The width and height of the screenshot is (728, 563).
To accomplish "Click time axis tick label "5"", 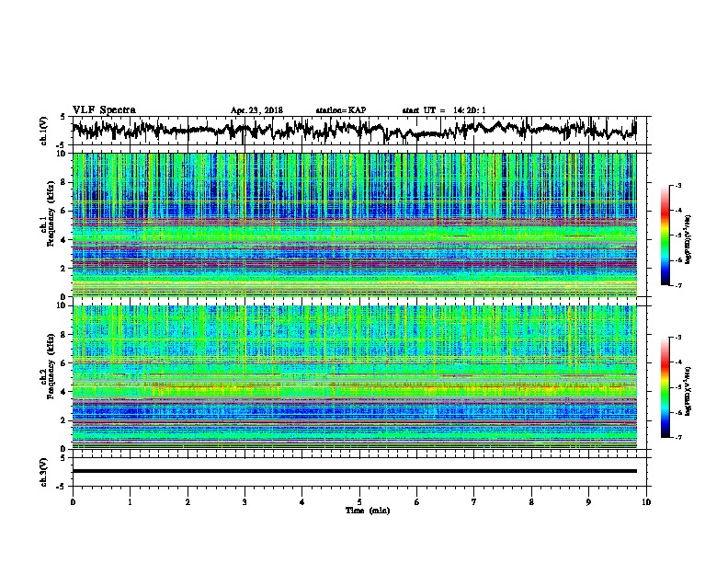I will [359, 502].
